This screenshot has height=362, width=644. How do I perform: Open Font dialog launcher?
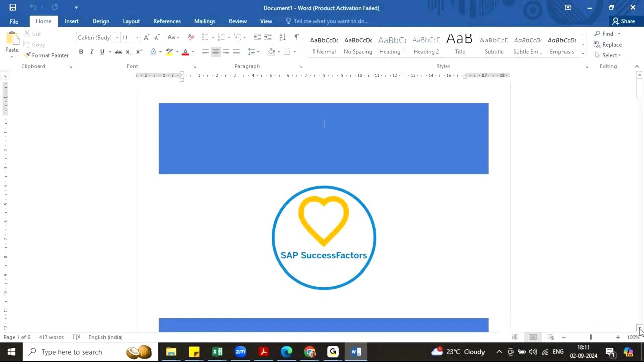click(x=194, y=66)
